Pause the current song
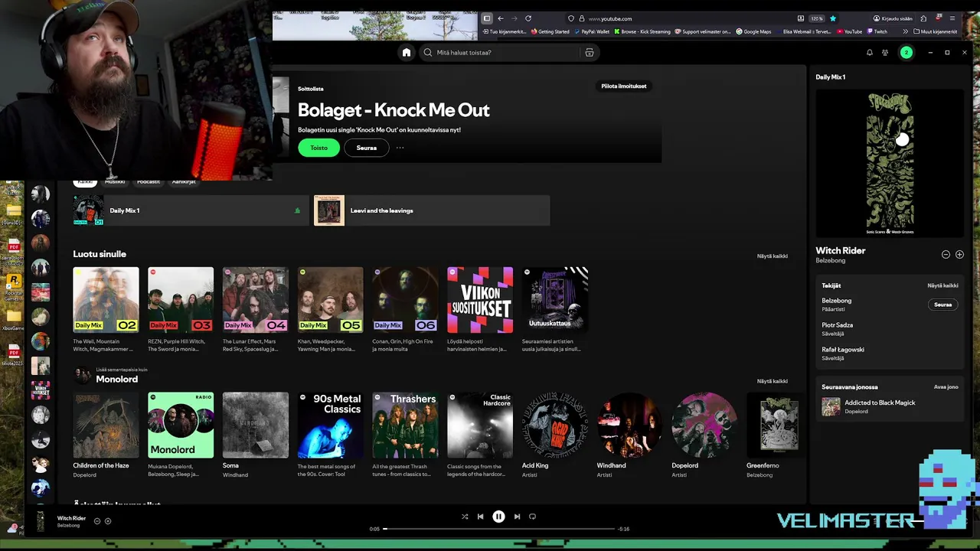 498,517
